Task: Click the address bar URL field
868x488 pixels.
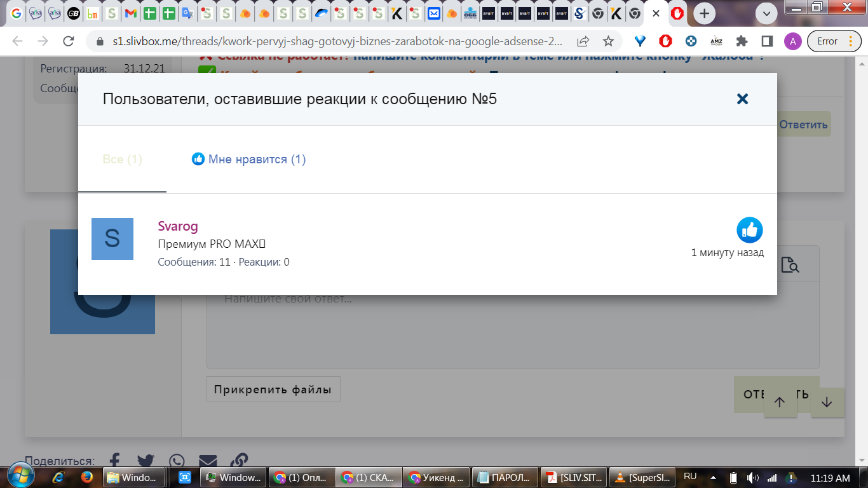Action: [x=337, y=41]
